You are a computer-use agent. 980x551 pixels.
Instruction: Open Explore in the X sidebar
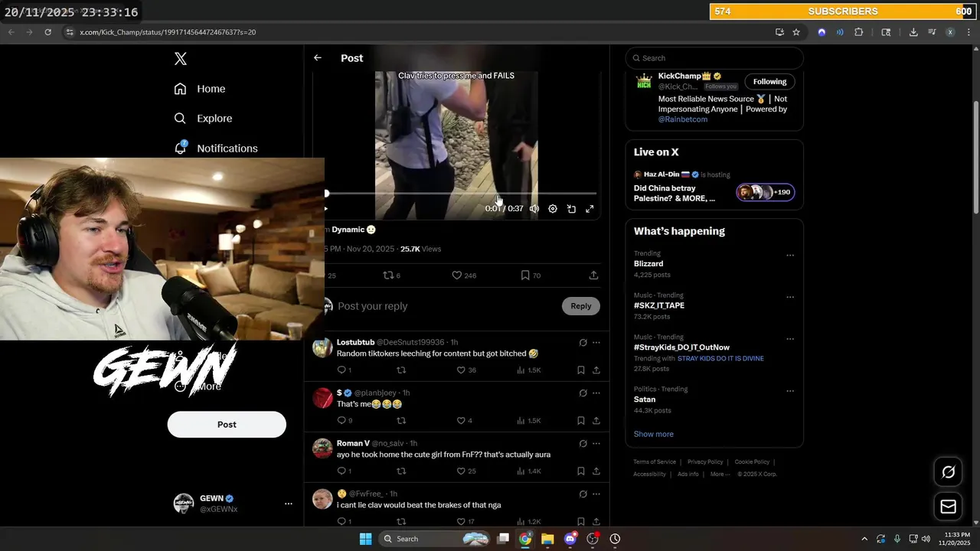click(x=203, y=119)
